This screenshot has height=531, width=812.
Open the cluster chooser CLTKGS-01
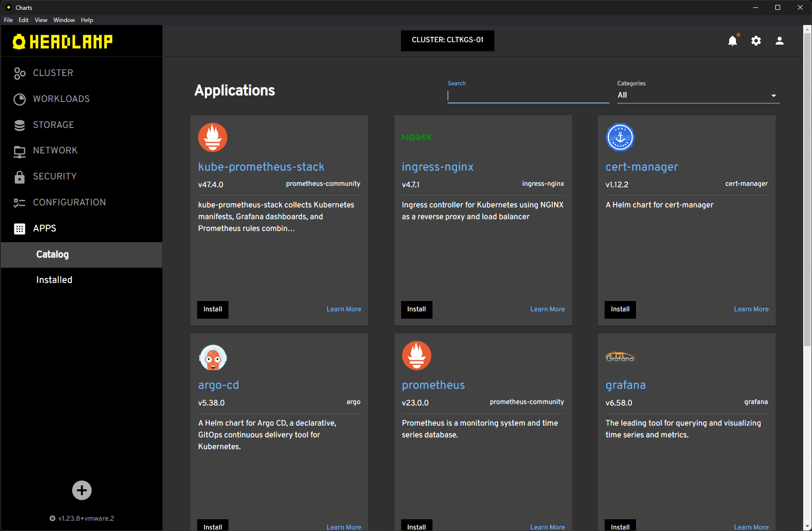click(x=447, y=40)
